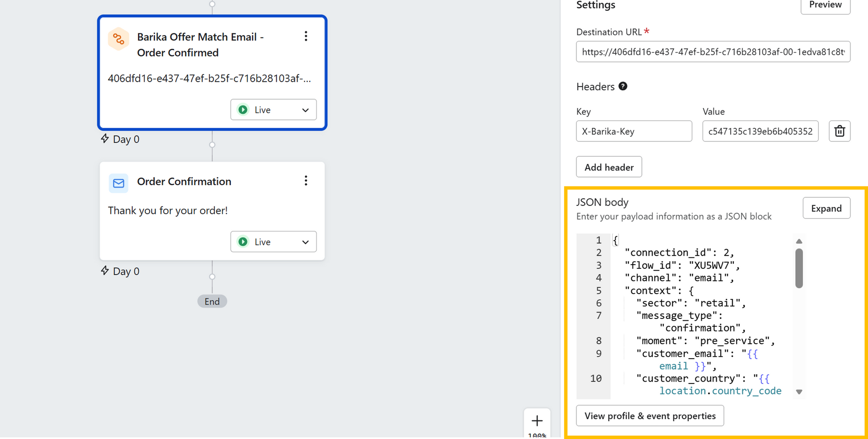Click the Preview button
Screen dimensions: 868x439
(825, 5)
